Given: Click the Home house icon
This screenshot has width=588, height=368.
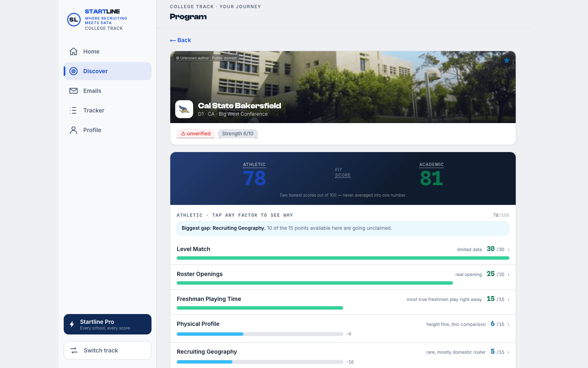Looking at the screenshot, I should [x=73, y=52].
